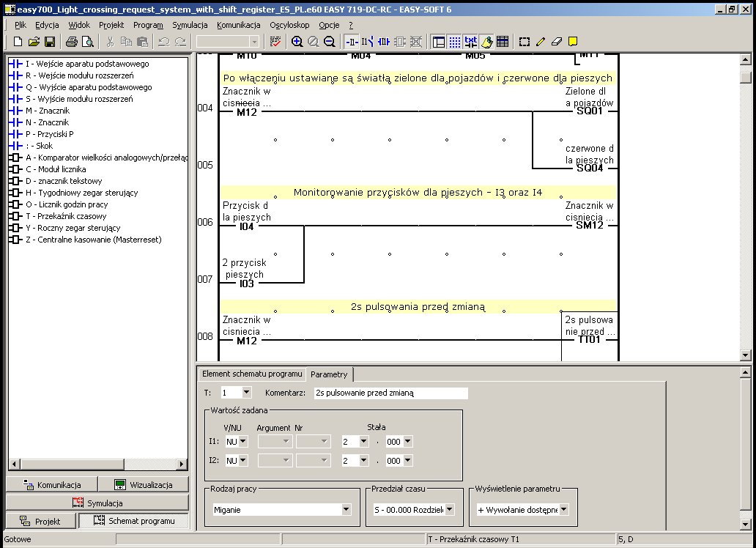
Task: Click the SM12 coil on rung 006
Action: click(590, 225)
